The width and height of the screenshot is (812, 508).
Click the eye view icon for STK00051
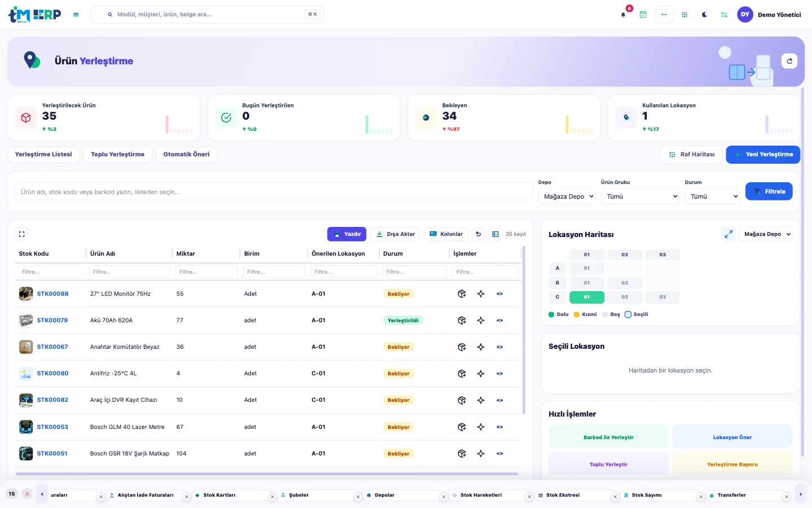click(x=500, y=454)
